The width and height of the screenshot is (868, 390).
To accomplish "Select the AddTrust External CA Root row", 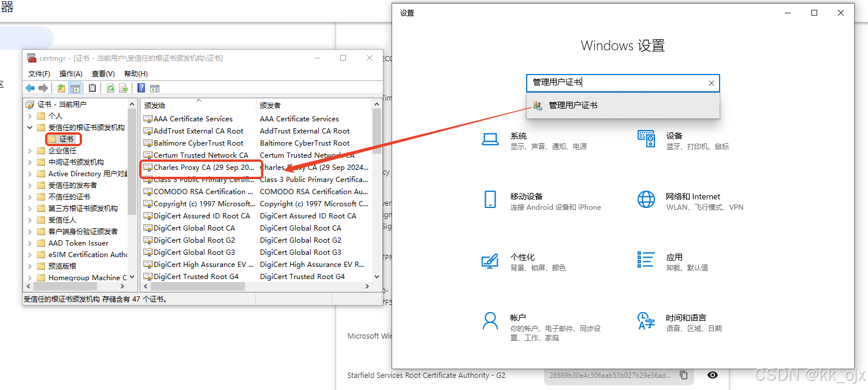I will tap(257, 131).
